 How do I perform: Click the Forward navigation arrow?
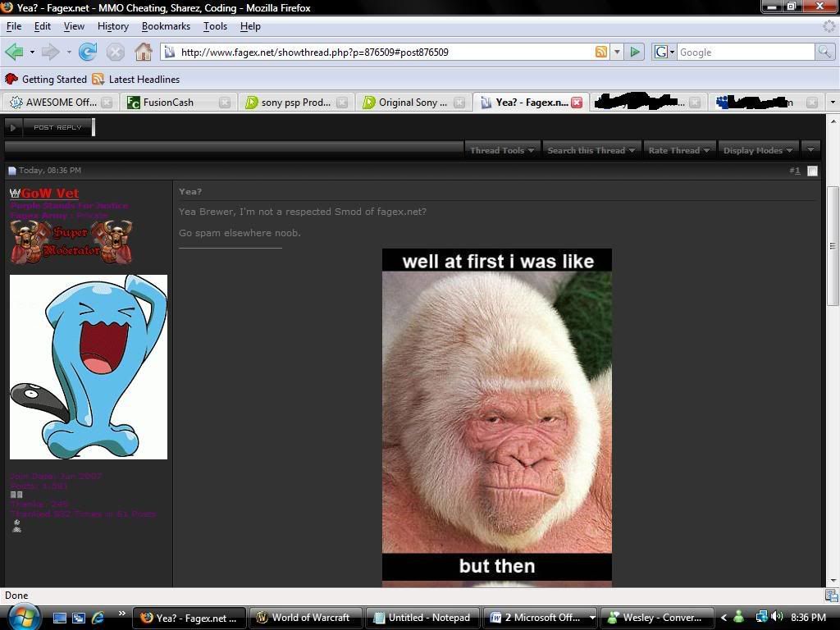tap(50, 52)
